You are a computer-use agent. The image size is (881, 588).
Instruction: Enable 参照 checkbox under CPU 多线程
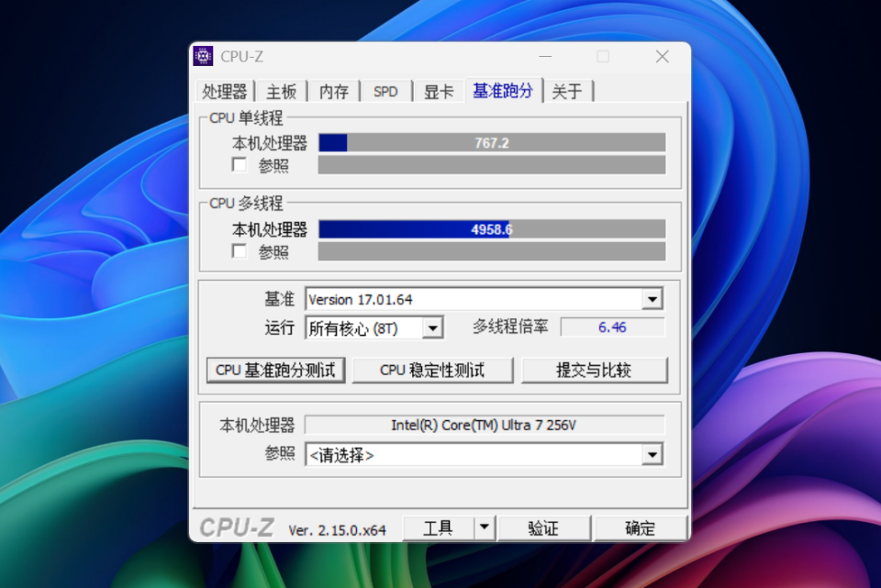(x=240, y=251)
